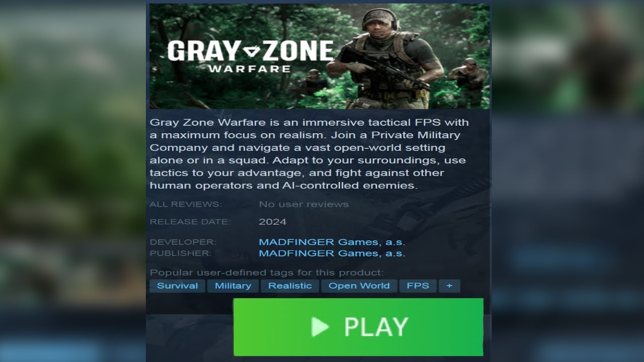Click the white play triangle icon
The height and width of the screenshot is (362, 644).
[x=319, y=327]
